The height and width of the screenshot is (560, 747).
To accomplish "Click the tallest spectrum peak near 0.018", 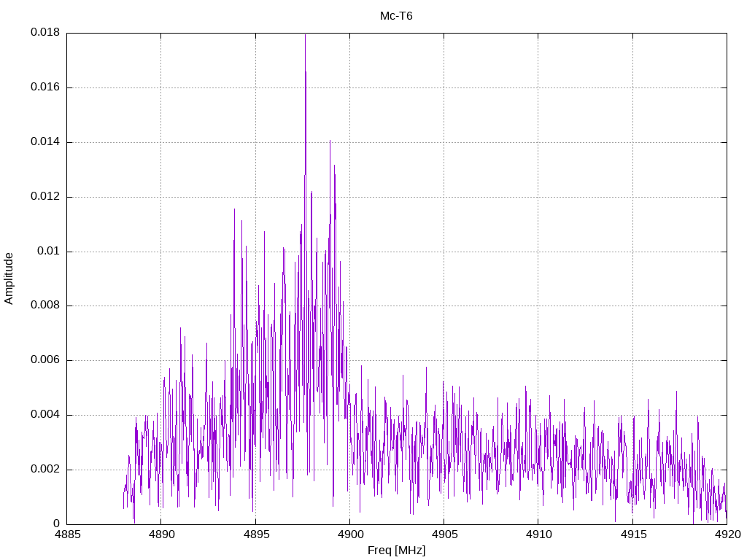I will tap(306, 36).
